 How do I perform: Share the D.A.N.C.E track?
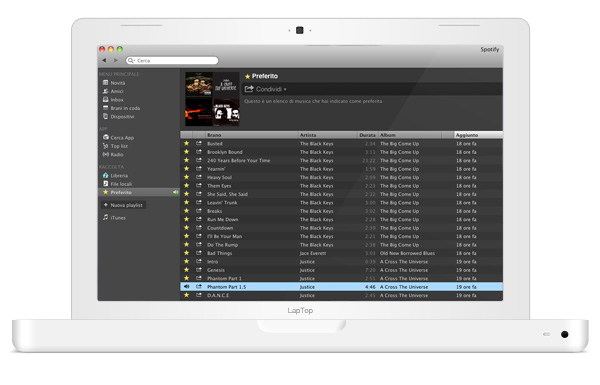199,295
